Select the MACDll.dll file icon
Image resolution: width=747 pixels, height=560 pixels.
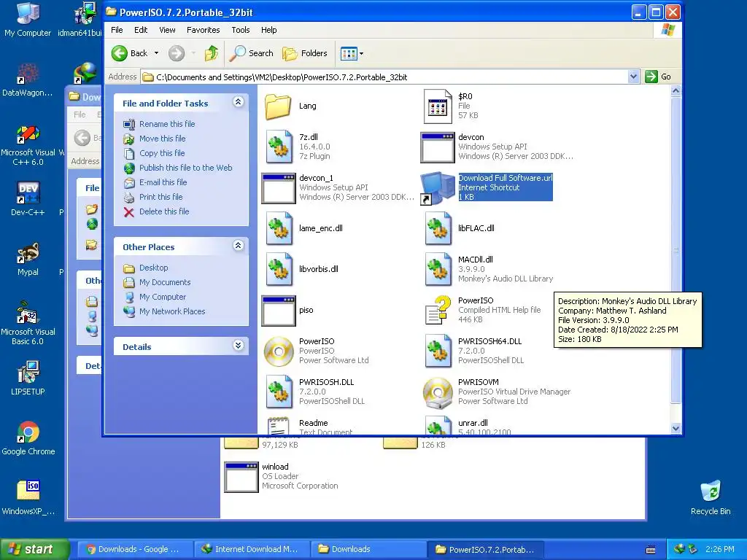(x=438, y=270)
